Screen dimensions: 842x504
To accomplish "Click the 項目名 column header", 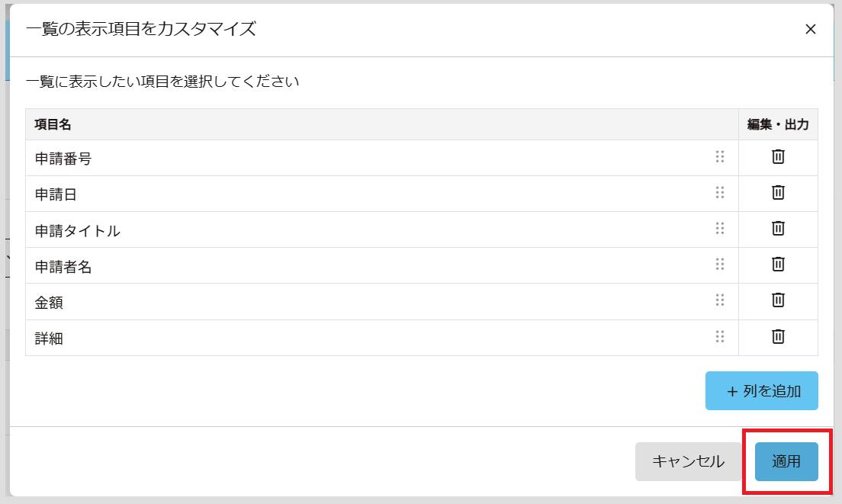I will pyautogui.click(x=53, y=124).
